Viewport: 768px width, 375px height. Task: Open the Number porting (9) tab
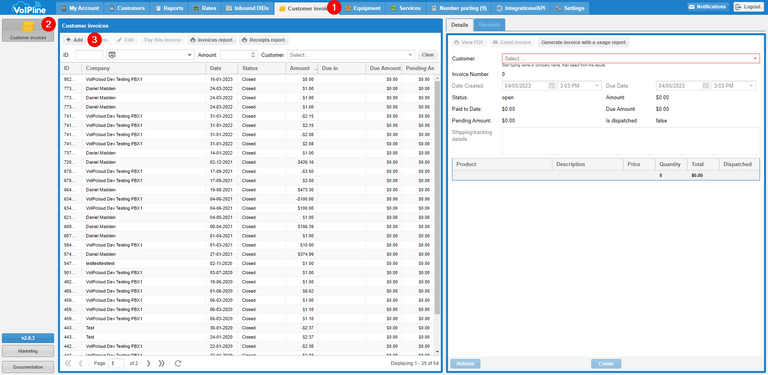point(458,8)
